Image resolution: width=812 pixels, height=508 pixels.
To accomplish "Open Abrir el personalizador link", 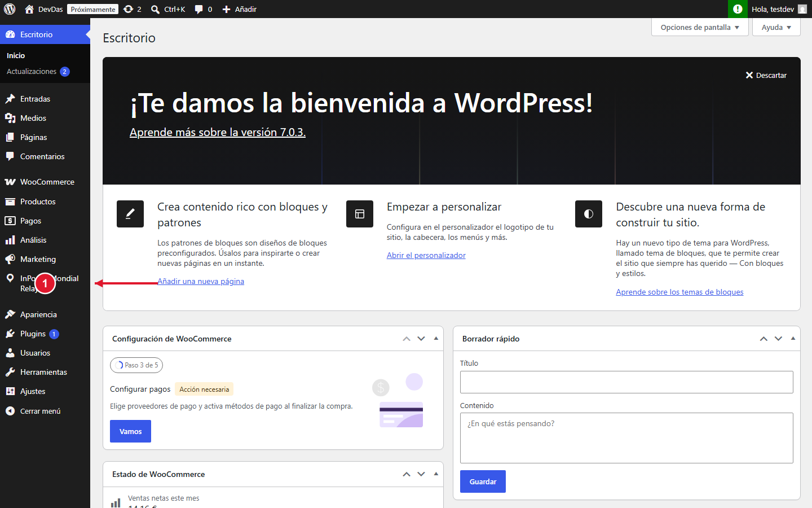I will [426, 255].
